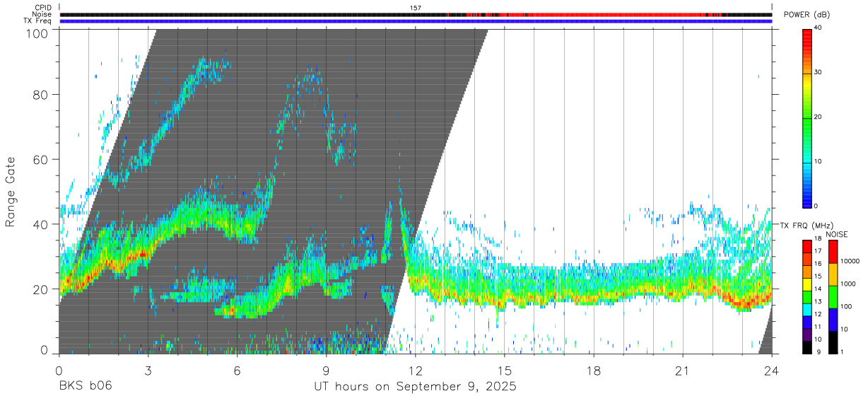Click the 'Noise' row label at the top
868x401 pixels.
click(42, 14)
